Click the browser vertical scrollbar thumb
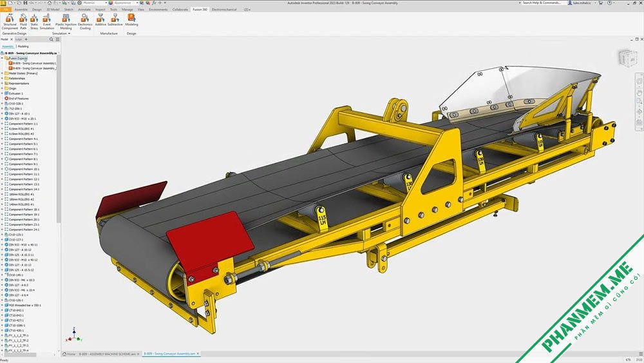The width and height of the screenshot is (644, 363). tap(59, 140)
